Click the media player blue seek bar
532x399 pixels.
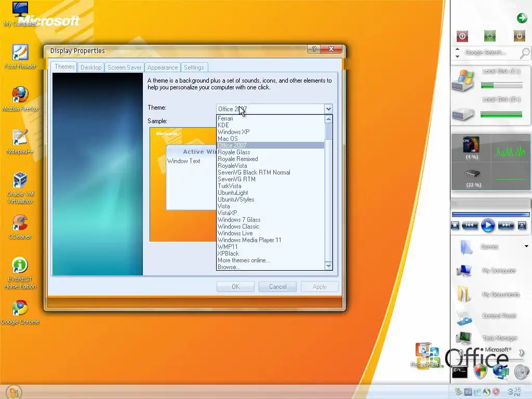pyautogui.click(x=490, y=215)
